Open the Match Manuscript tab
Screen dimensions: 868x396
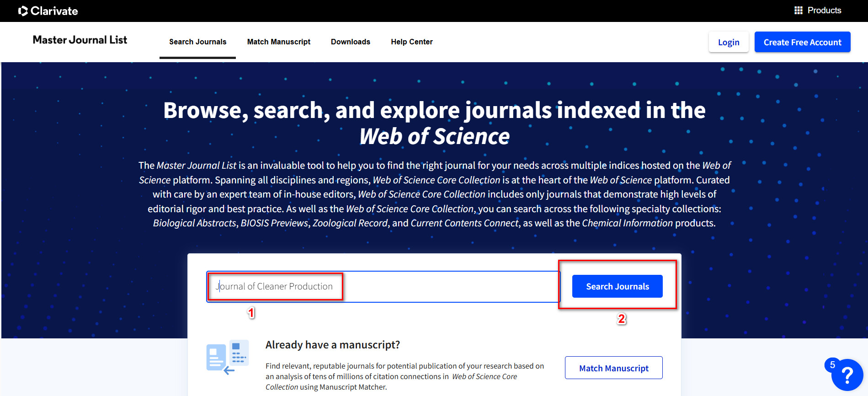click(x=279, y=42)
